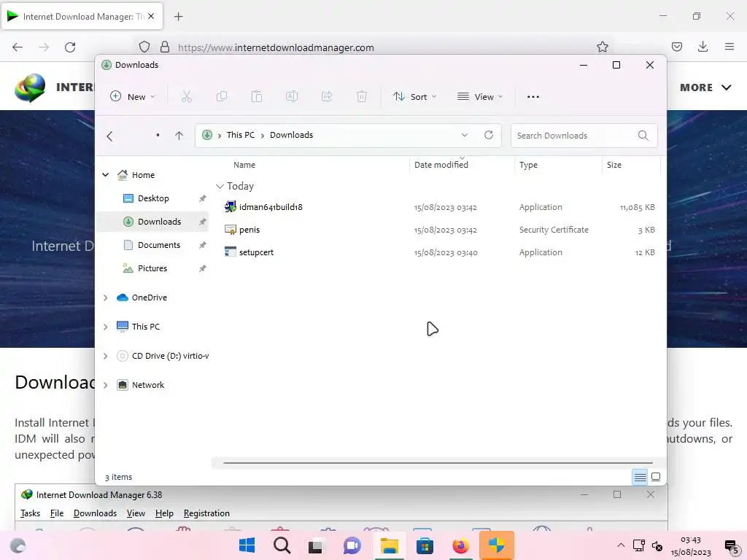This screenshot has height=560, width=747.
Task: Bookmark this page with the star
Action: 602,47
